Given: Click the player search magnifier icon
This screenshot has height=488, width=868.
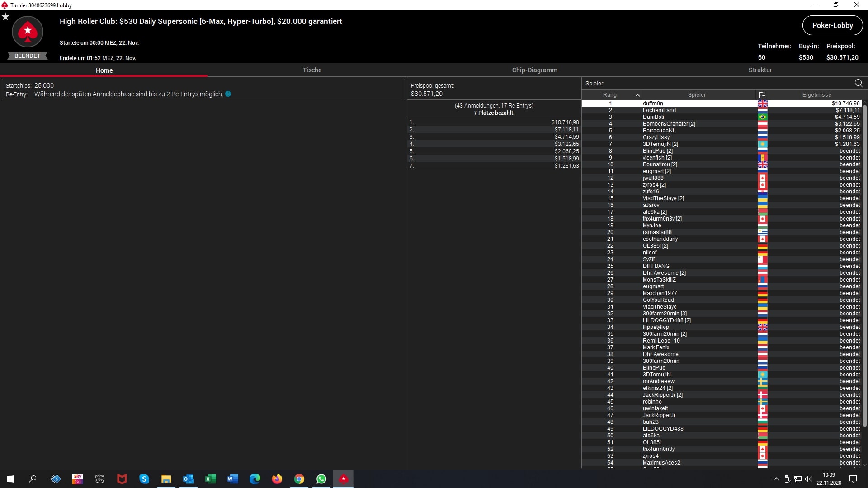Looking at the screenshot, I should click(858, 83).
